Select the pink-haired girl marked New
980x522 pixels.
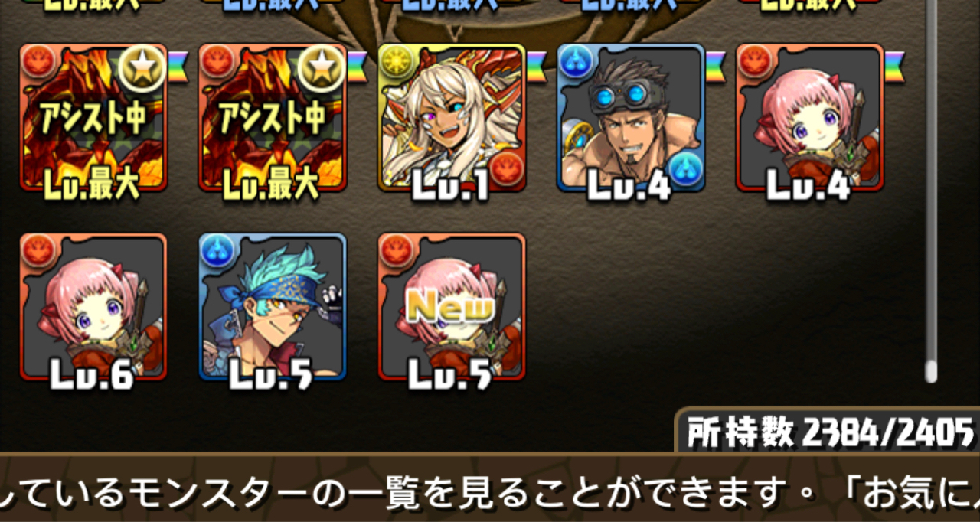pyautogui.click(x=452, y=307)
